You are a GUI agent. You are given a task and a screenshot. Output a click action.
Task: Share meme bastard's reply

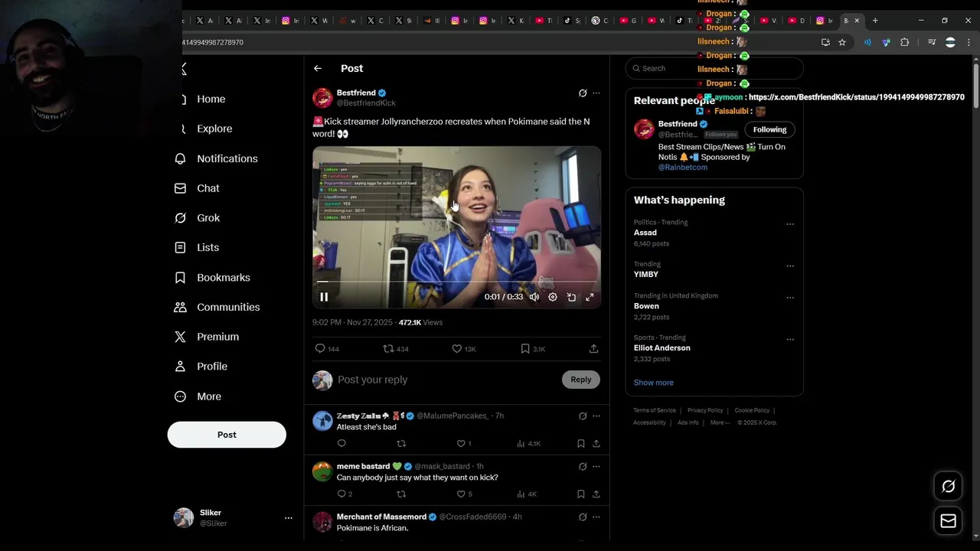point(596,494)
